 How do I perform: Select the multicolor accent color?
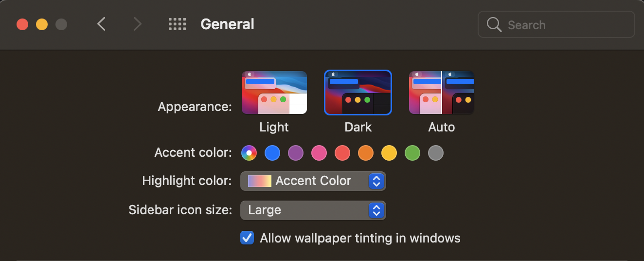click(249, 153)
